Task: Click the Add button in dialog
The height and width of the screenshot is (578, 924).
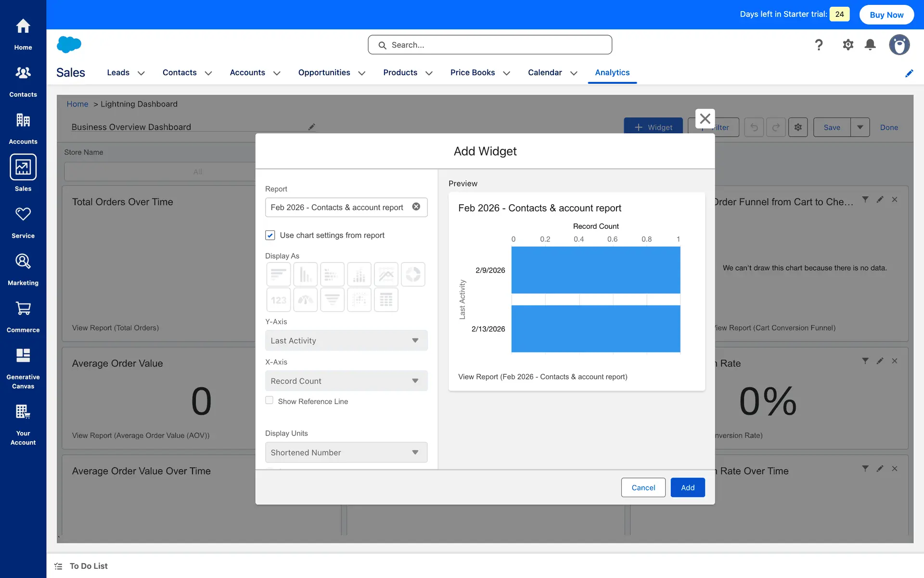Action: [687, 487]
